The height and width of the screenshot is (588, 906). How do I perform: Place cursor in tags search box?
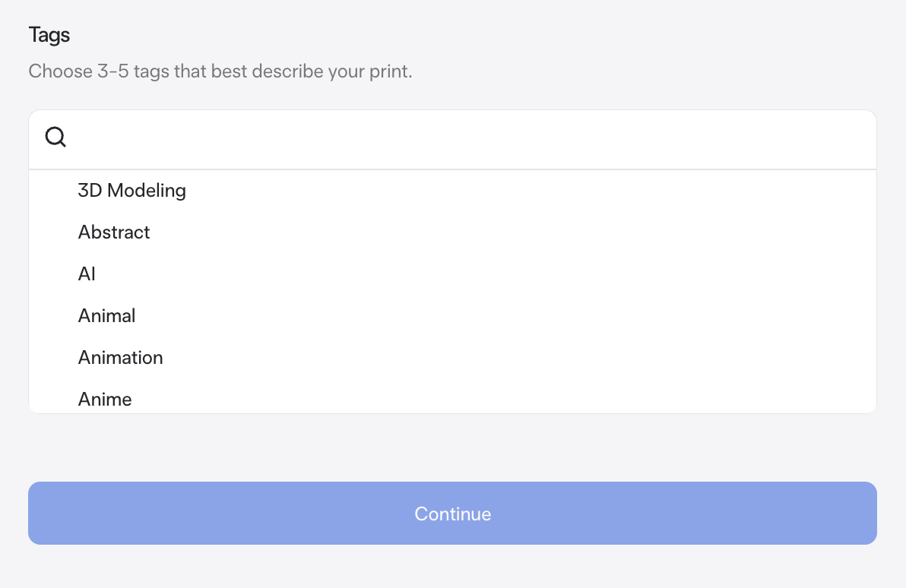pos(452,139)
